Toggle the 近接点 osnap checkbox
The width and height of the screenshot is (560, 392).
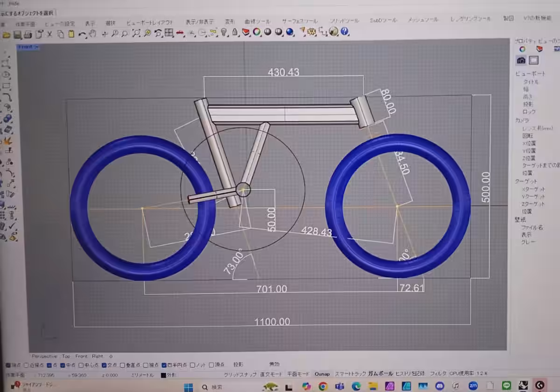27,365
